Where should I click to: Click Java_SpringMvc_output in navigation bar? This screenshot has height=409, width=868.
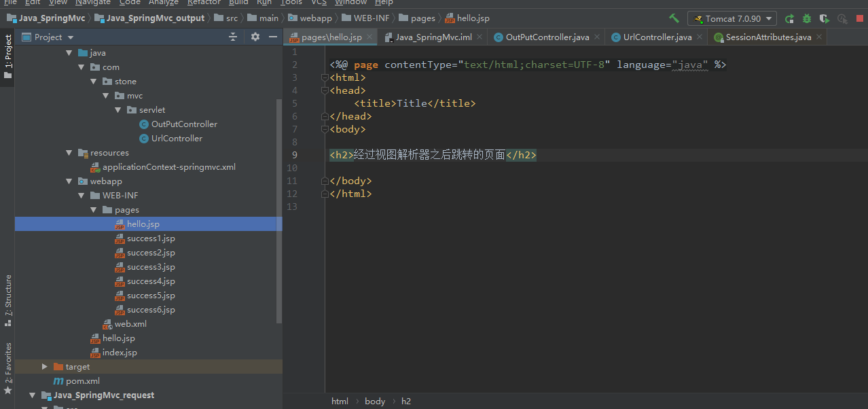(149, 18)
